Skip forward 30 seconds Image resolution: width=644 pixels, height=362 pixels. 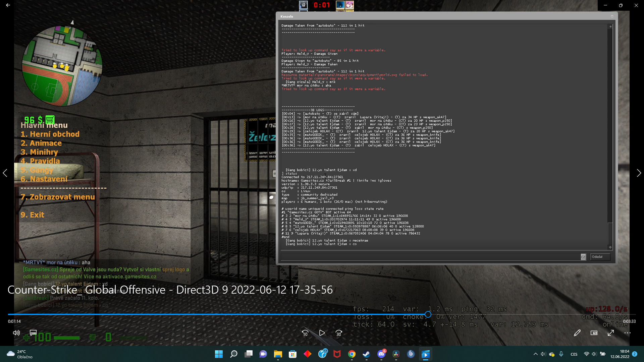[339, 333]
